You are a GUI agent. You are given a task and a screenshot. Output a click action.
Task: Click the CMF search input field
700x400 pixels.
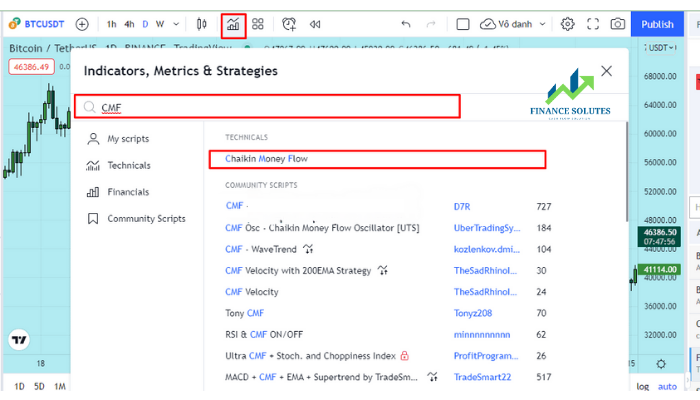click(x=267, y=107)
